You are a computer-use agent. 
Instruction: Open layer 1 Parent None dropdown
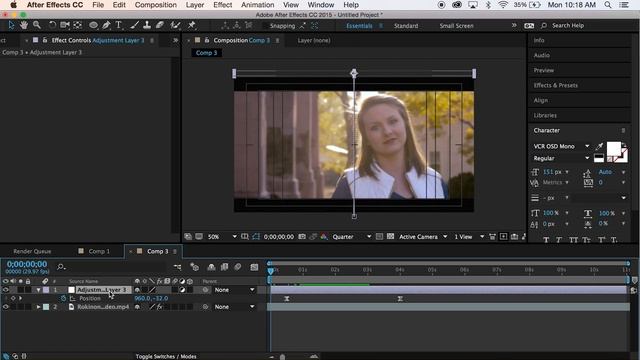pos(234,290)
